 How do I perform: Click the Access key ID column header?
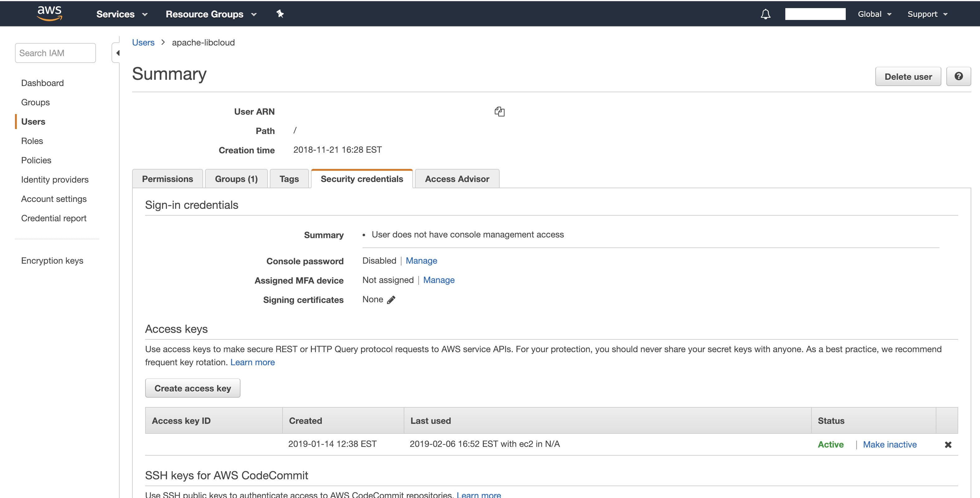[214, 421]
